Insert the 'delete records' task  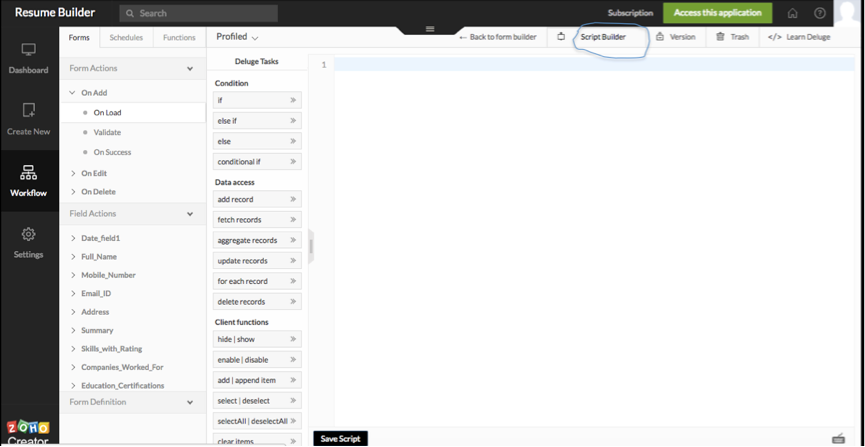click(257, 302)
